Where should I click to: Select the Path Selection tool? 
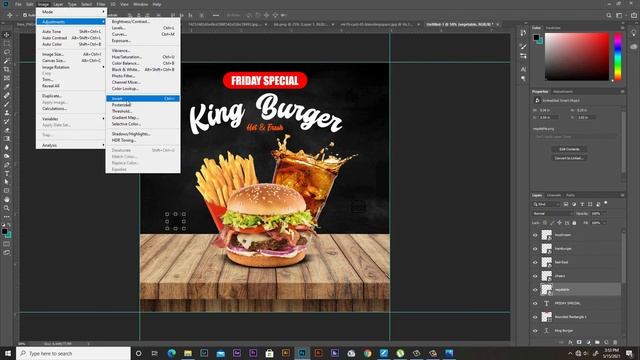pyautogui.click(x=7, y=182)
